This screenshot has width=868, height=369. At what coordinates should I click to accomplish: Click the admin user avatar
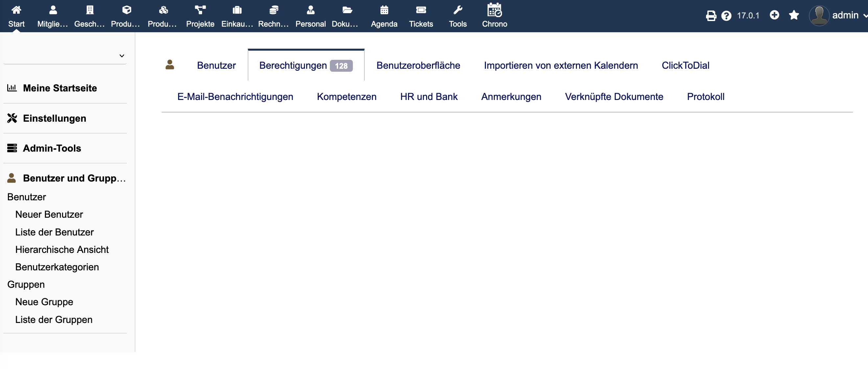pos(819,15)
